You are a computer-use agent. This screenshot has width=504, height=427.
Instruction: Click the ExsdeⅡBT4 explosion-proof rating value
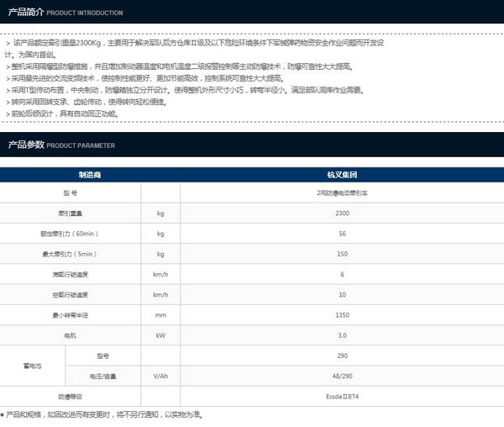(342, 396)
